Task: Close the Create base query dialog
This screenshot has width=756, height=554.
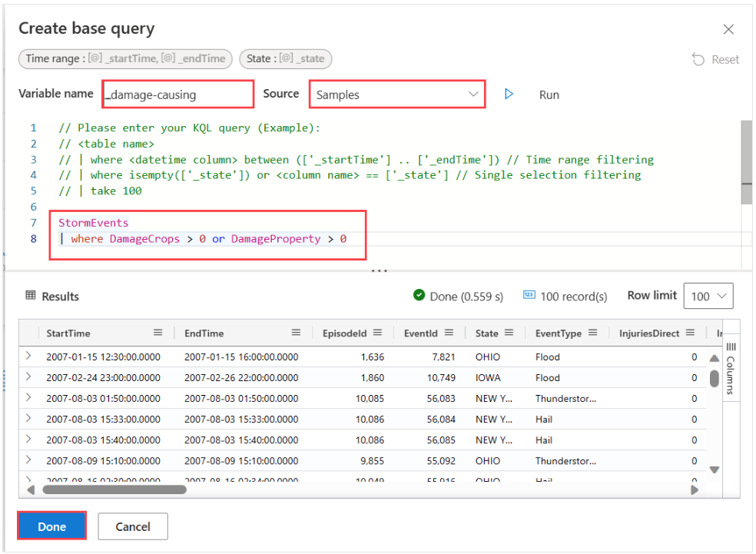Action: click(x=728, y=29)
